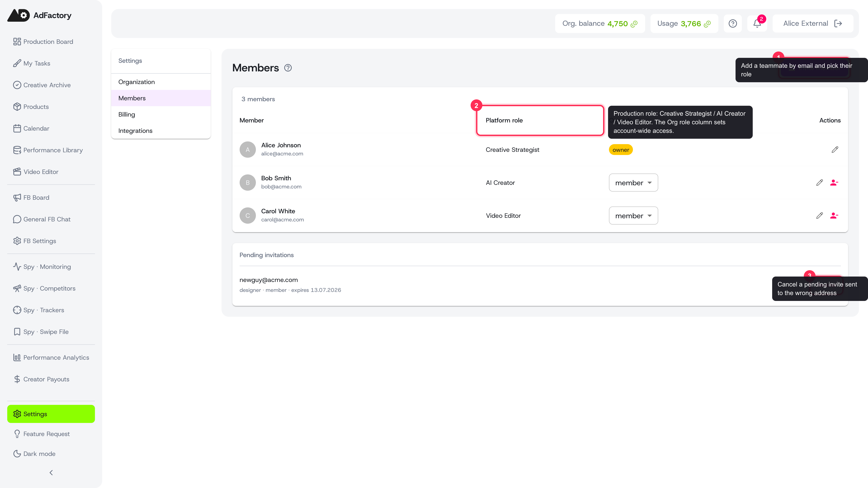Click the AI Creator role for Bob
This screenshot has width=868, height=488.
500,183
